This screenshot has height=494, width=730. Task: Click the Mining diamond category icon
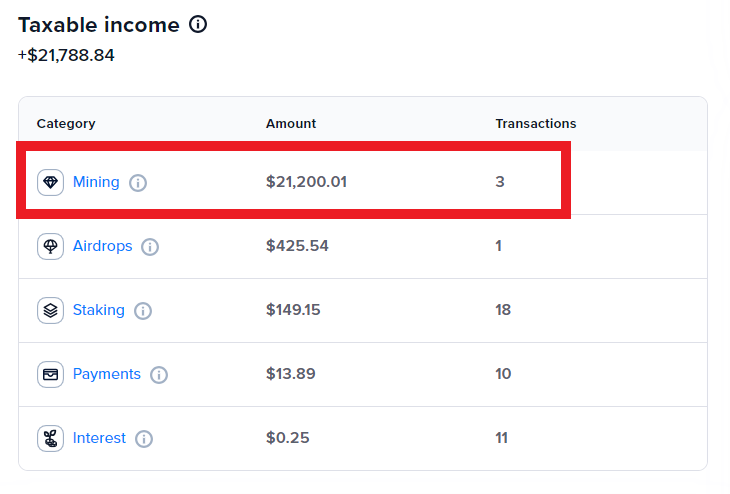[50, 182]
